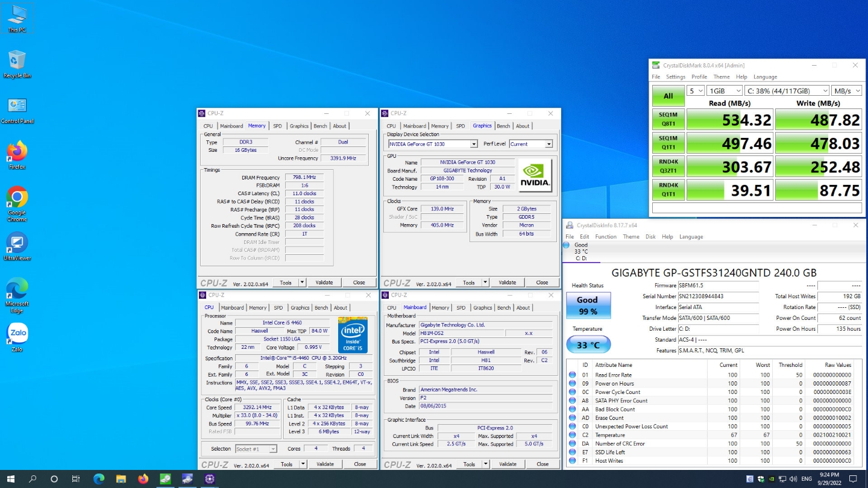This screenshot has height=488, width=868.
Task: Run the SEQ1M Q1T1 test
Action: (668, 143)
